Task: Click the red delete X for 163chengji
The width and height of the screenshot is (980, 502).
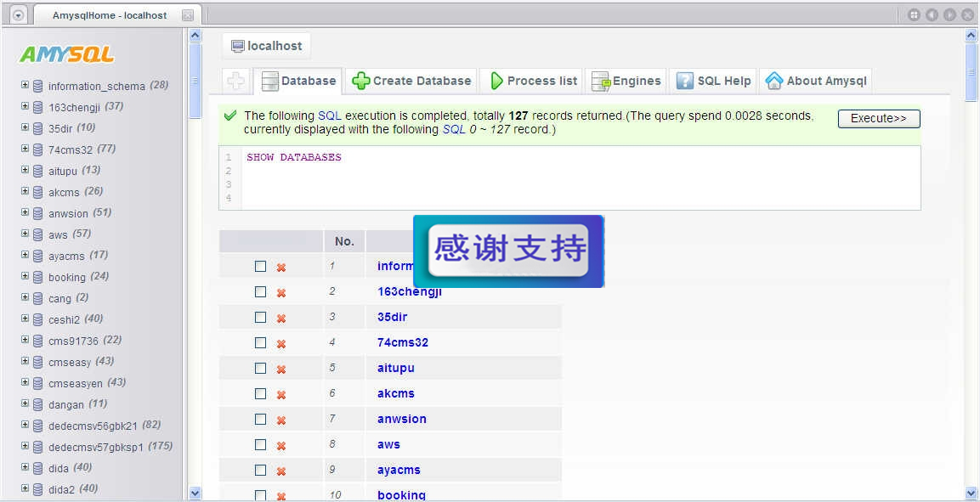Action: click(281, 293)
